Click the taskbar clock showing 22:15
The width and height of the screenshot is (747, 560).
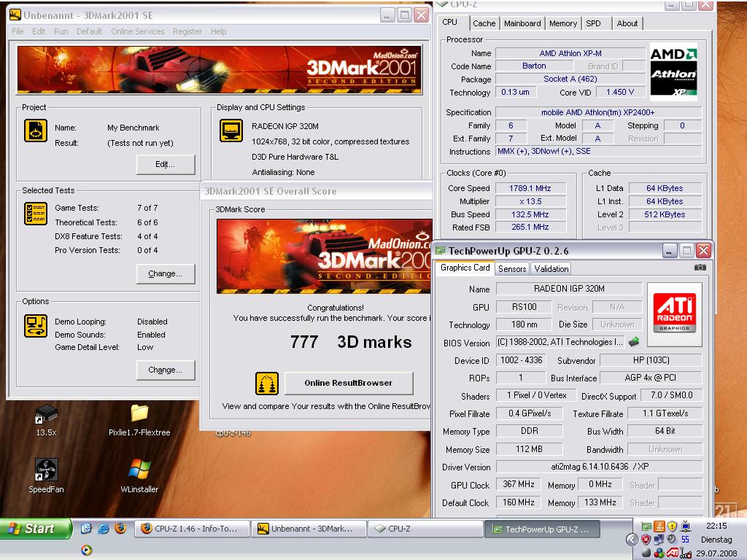click(716, 526)
